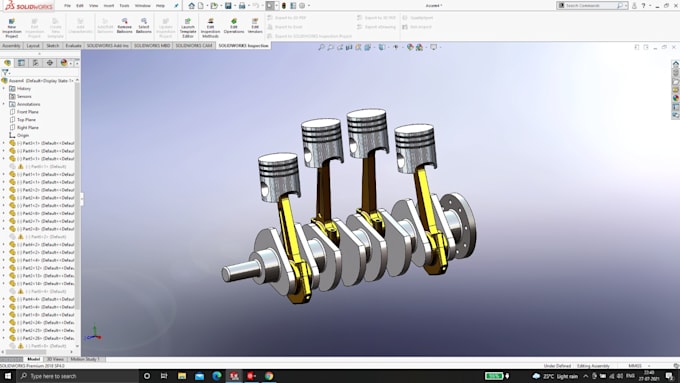Select the Remove Balloons tool
This screenshot has height=383, width=680.
click(124, 26)
